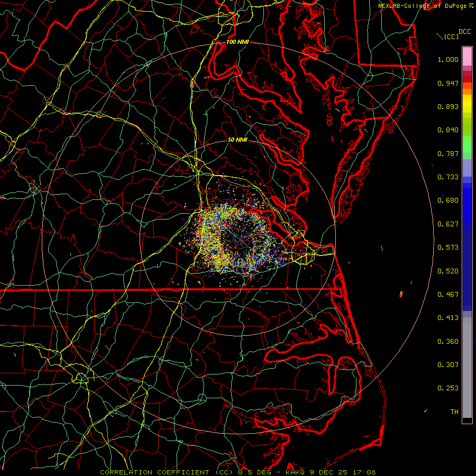Image resolution: width=476 pixels, height=476 pixels.
Task: Select the 0.467 legend value
Action: [448, 295]
